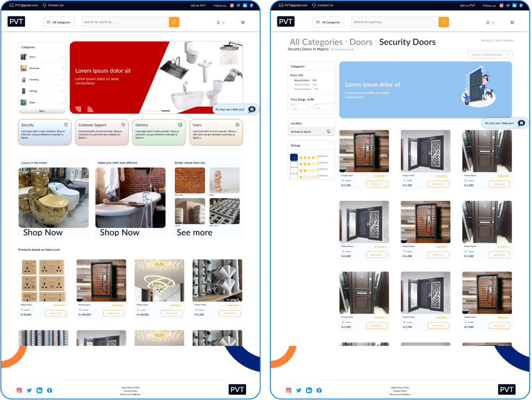This screenshot has height=400, width=532.
Task: Click the Instagram icon in the footer
Action: pyautogui.click(x=19, y=390)
